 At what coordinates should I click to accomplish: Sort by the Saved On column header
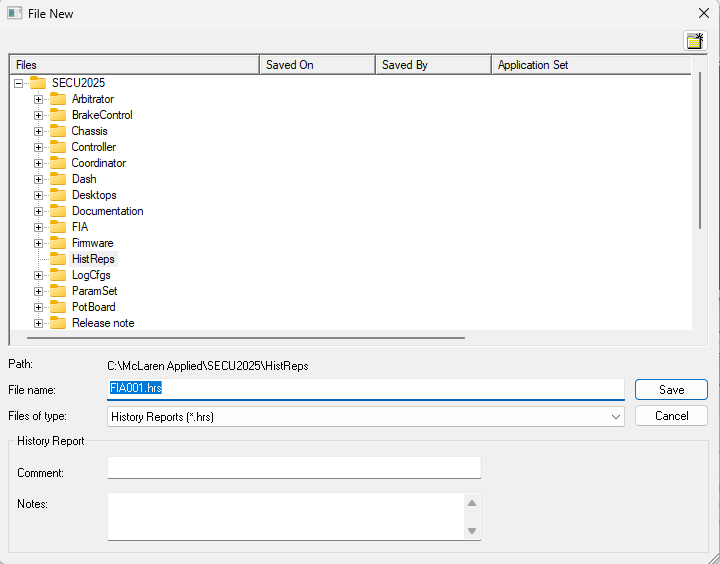tap(318, 65)
